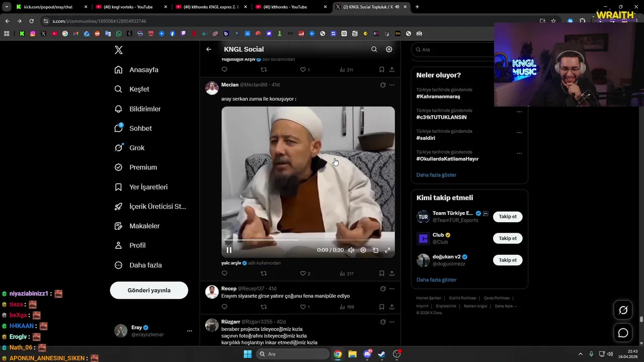The width and height of the screenshot is (644, 362).
Task: Reply to MerJan's post
Action: 224,274
